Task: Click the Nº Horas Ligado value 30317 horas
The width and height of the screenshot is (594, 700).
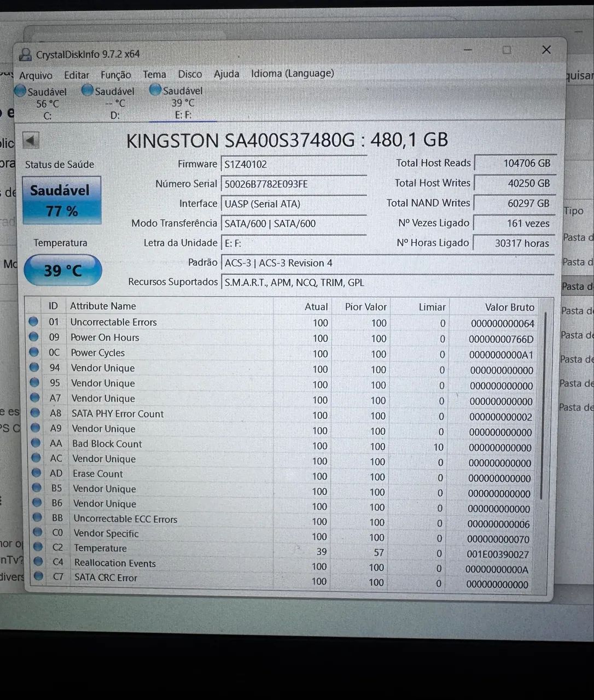Action: pyautogui.click(x=514, y=243)
